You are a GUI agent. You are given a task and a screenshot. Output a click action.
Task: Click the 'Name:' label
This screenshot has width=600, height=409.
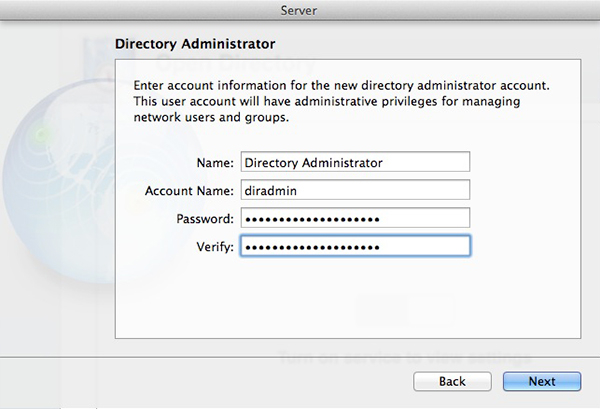(x=215, y=163)
